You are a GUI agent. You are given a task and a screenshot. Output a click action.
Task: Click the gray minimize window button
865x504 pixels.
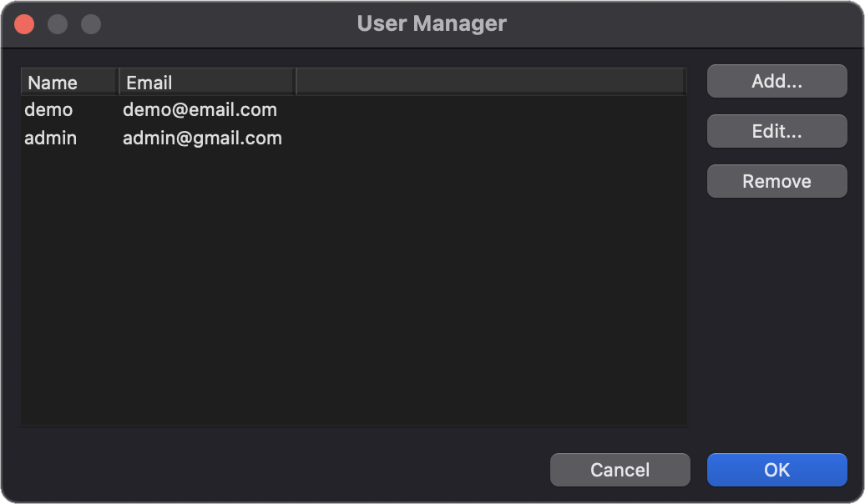(58, 24)
